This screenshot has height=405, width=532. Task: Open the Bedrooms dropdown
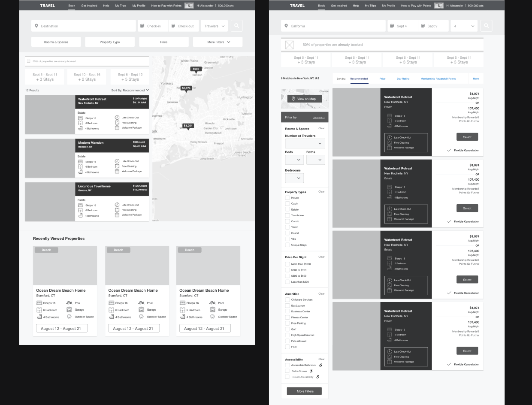pos(294,178)
